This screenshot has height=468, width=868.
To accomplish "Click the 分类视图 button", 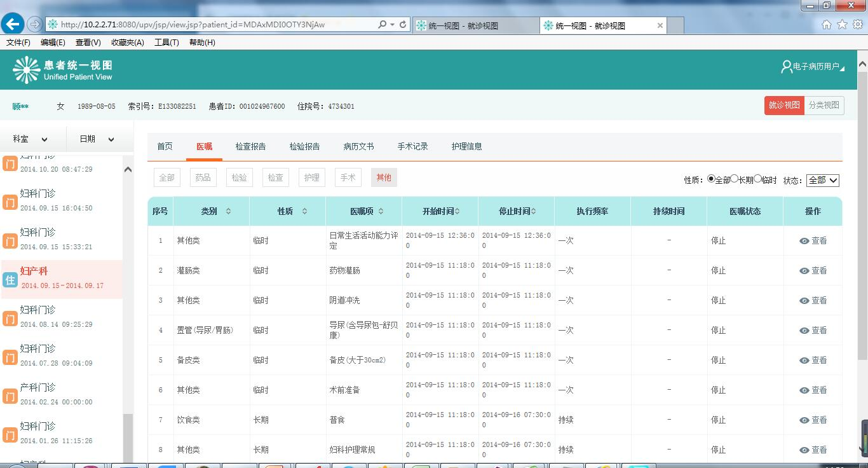I will (824, 106).
